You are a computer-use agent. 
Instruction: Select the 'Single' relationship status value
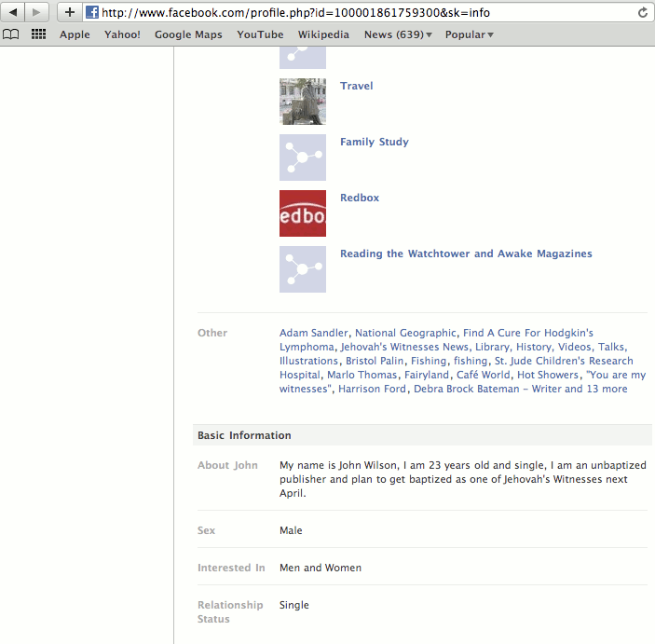294,605
